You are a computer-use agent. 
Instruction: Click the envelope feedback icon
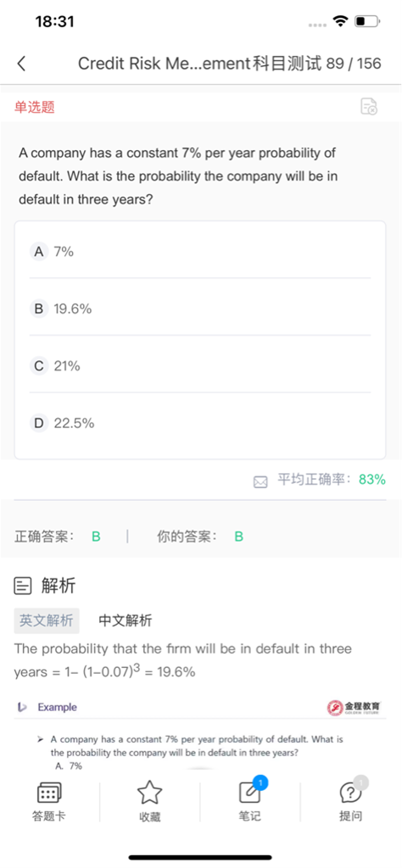point(260,482)
